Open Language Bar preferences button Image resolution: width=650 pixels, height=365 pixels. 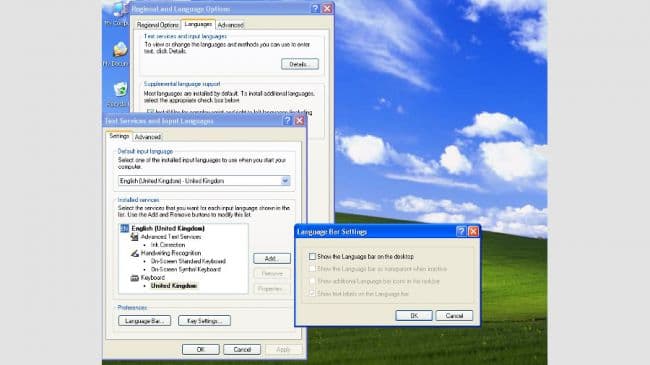click(144, 321)
